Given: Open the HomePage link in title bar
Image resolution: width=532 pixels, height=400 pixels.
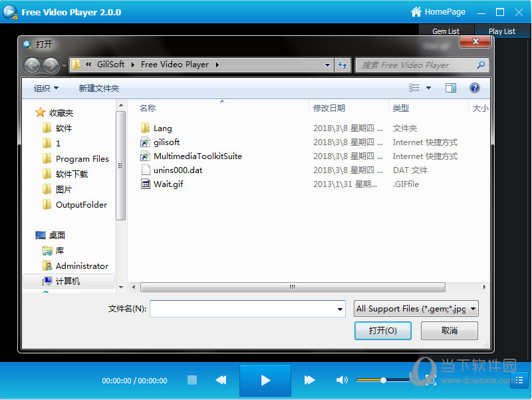Looking at the screenshot, I should [438, 12].
